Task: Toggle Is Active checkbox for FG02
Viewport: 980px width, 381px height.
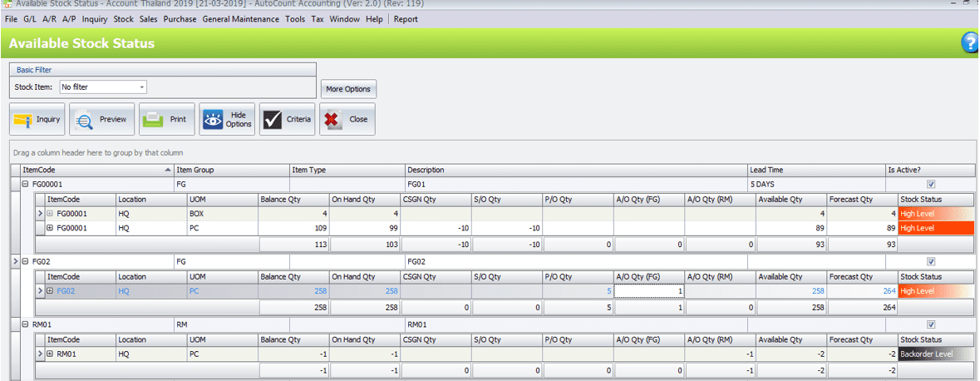Action: [930, 262]
